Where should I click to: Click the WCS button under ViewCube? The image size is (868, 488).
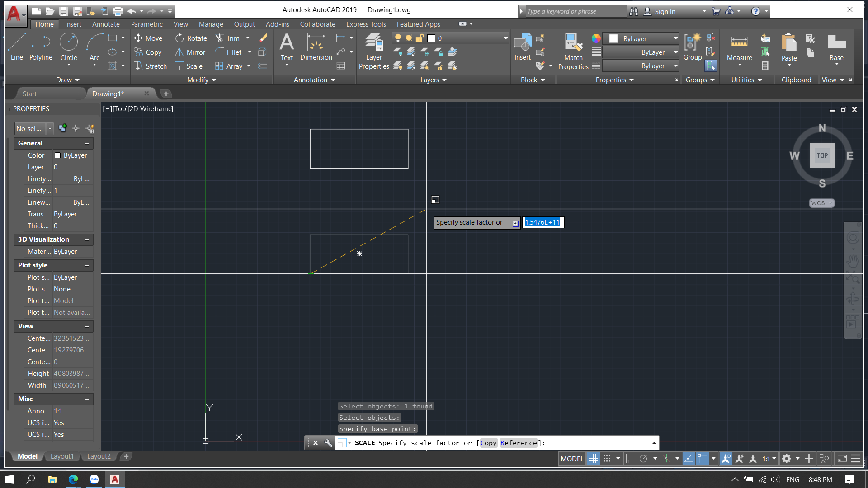click(821, 203)
